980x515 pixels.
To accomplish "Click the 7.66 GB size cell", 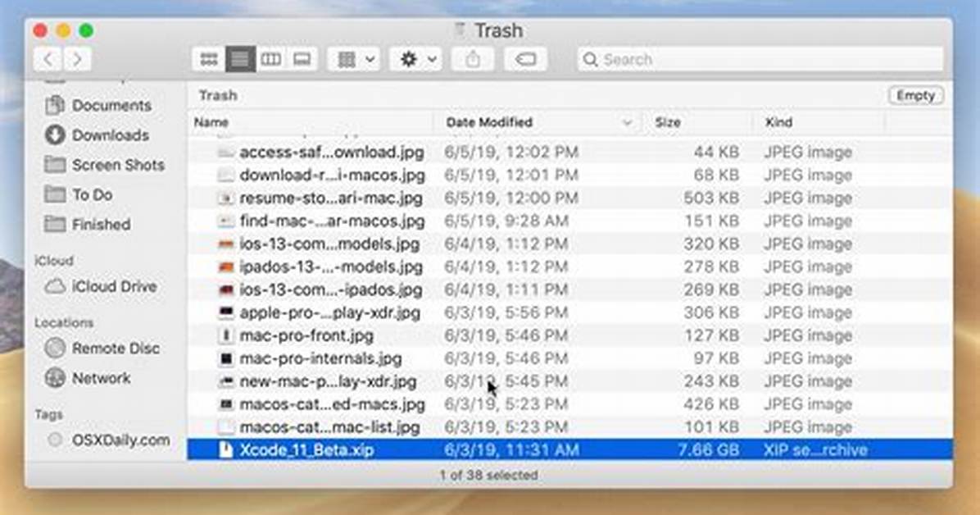I will 709,450.
